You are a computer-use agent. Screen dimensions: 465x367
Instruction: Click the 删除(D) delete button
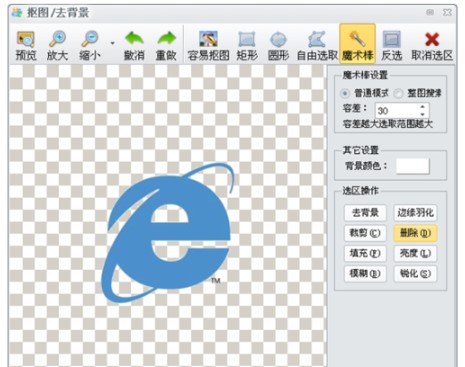click(x=415, y=233)
